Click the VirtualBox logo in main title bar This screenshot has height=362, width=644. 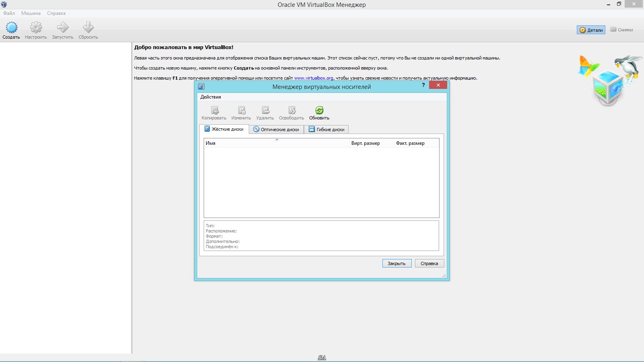(4, 4)
